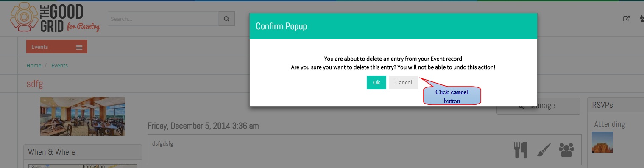This screenshot has height=168, width=644.
Task: Click the restaurant event photo thumbnail
Action: pyautogui.click(x=83, y=116)
